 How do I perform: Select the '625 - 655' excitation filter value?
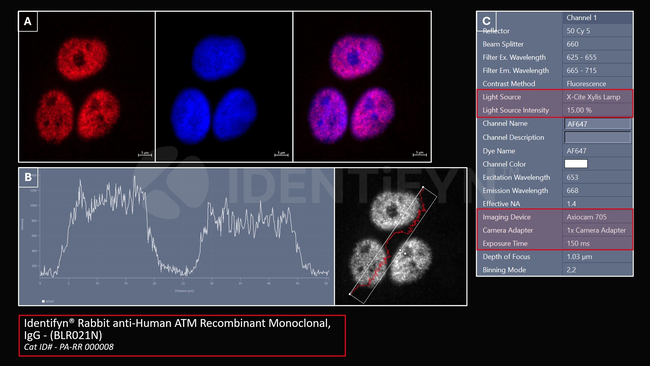coord(582,57)
